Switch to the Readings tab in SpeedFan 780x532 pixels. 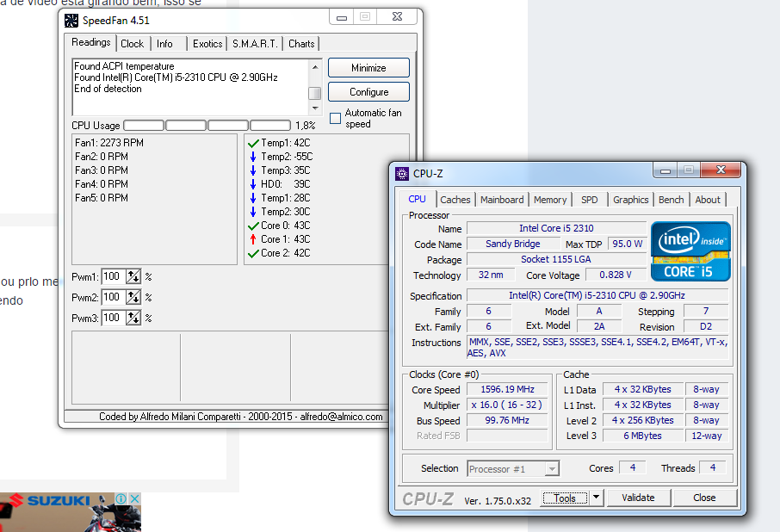point(91,42)
